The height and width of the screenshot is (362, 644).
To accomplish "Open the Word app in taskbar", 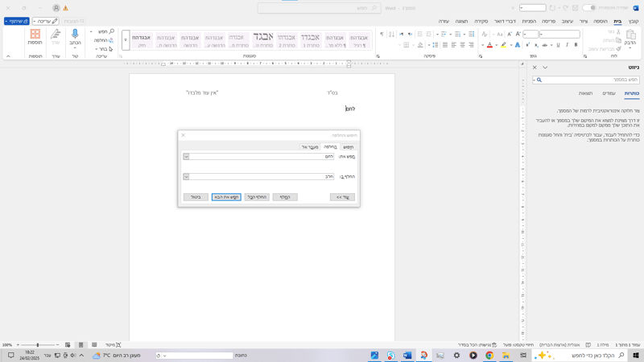I will click(407, 355).
